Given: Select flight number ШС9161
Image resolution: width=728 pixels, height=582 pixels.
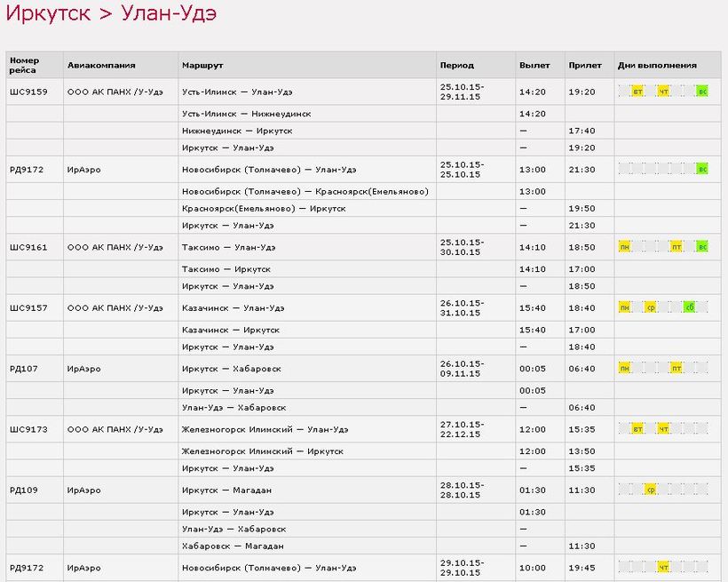Looking at the screenshot, I should point(28,247).
